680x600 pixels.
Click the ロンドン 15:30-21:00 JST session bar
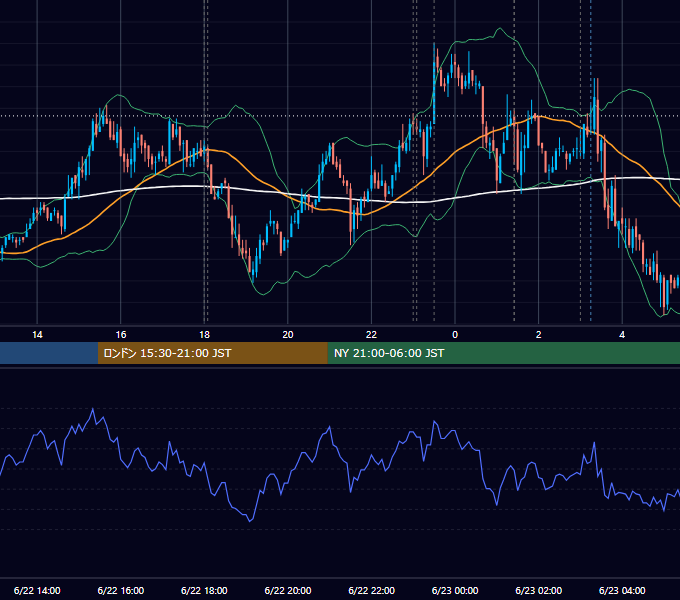click(x=212, y=353)
